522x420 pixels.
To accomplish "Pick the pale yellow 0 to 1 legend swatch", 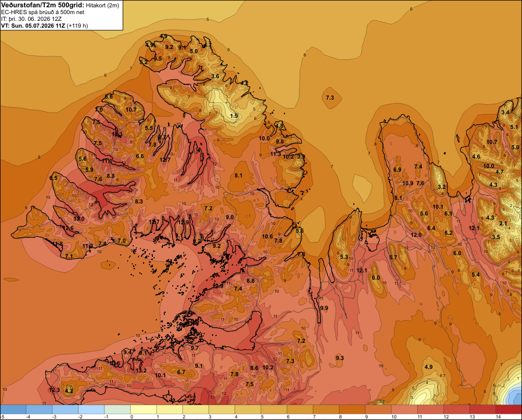I will 144,410.
